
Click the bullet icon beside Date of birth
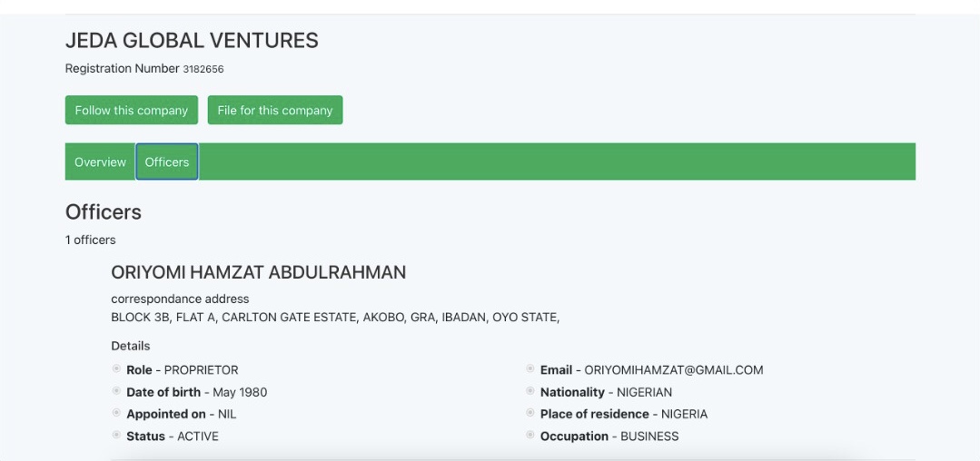pyautogui.click(x=116, y=391)
